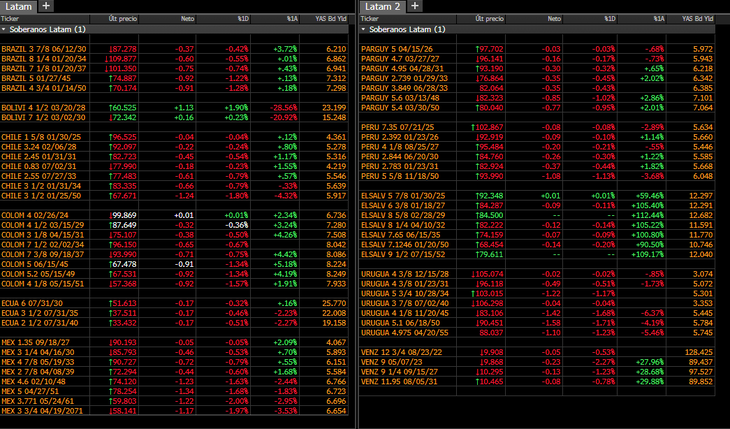
Task: Click the Neto column header in Latam panel
Action: tap(186, 18)
